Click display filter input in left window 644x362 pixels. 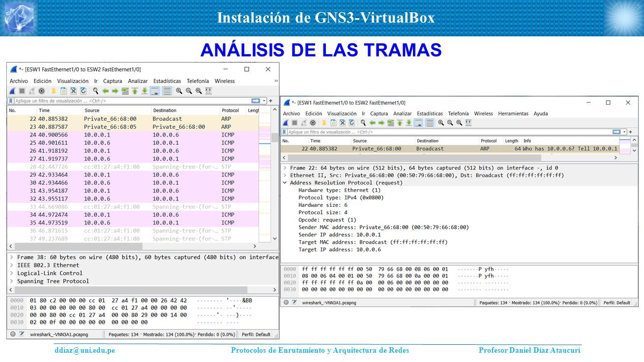(132, 101)
